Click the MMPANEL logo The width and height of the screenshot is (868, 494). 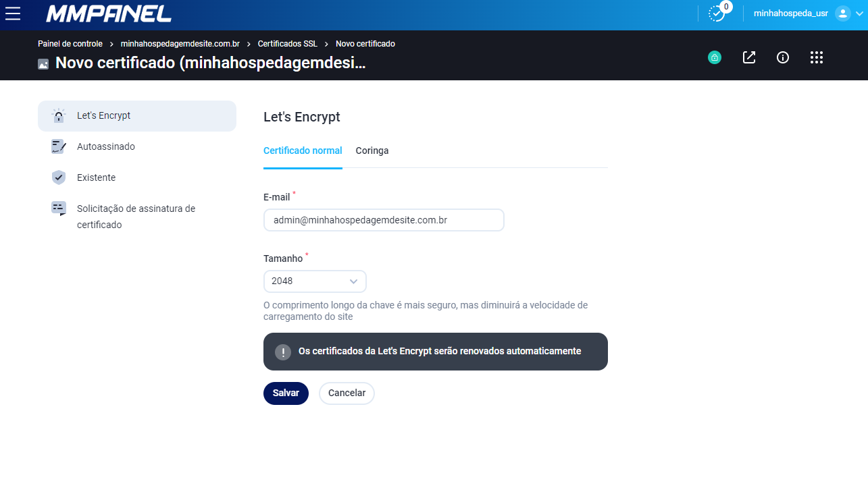point(109,13)
